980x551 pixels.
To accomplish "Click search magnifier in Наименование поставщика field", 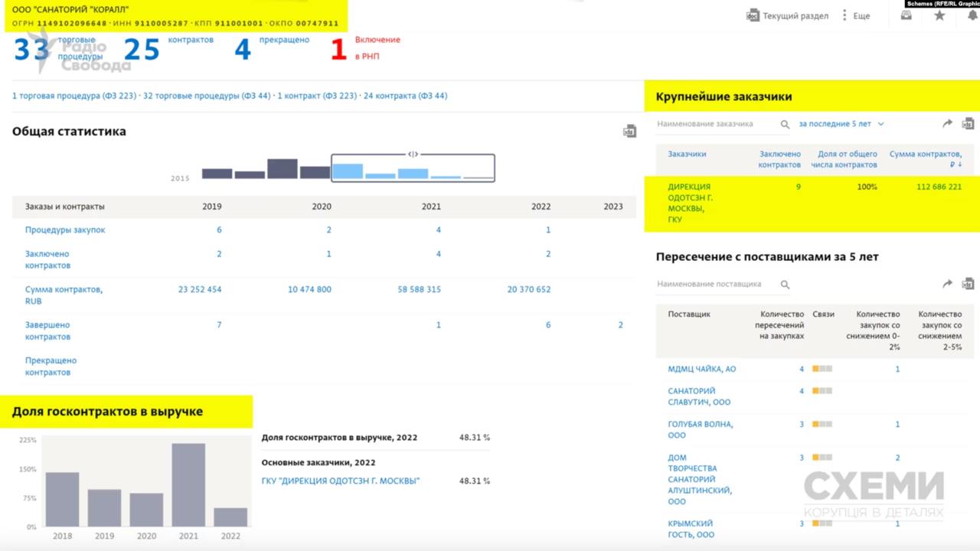I will [x=785, y=285].
